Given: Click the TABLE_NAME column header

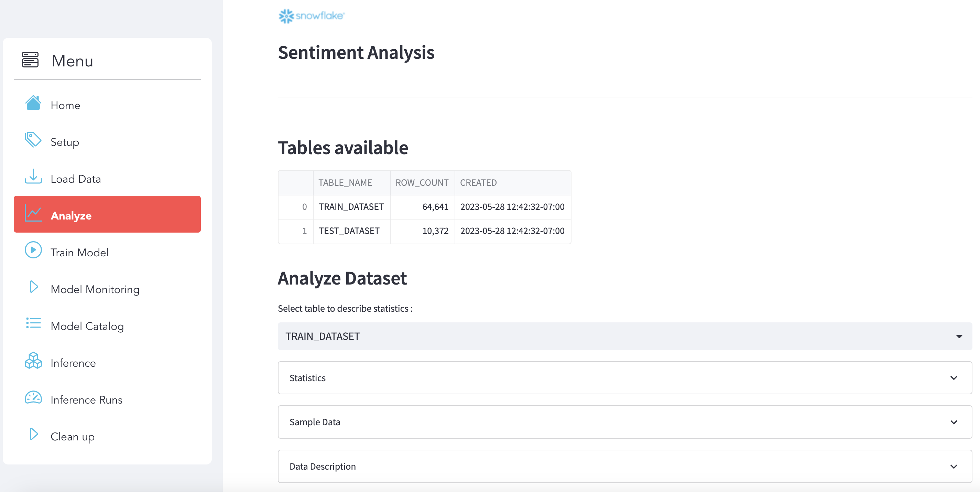Looking at the screenshot, I should pos(345,183).
